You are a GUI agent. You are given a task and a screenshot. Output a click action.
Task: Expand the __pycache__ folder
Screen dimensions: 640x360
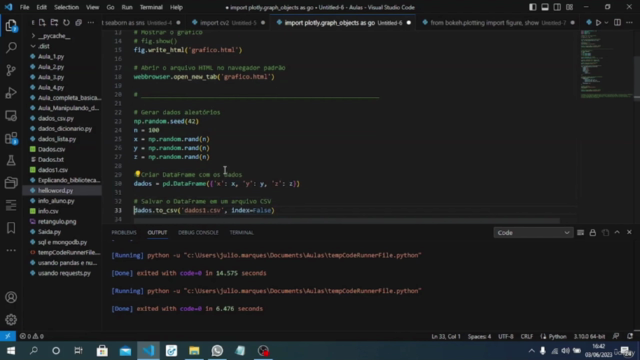(53, 36)
